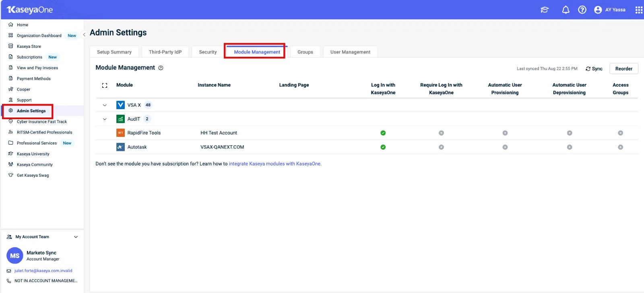Click the expand-all icon in table header
The height and width of the screenshot is (293, 644).
[105, 85]
